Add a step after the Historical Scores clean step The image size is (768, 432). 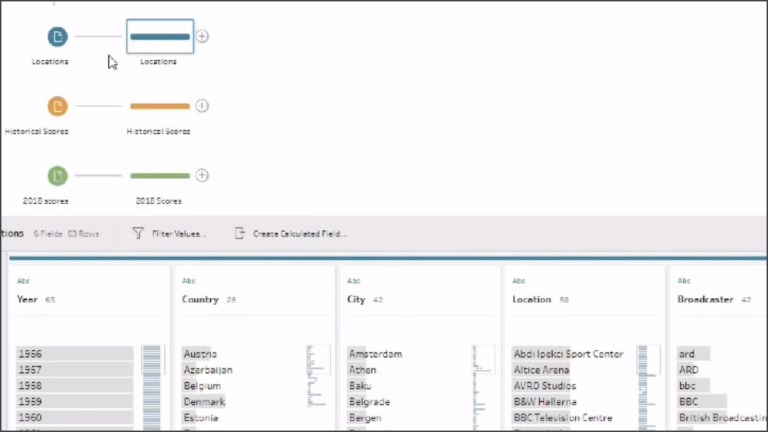(x=202, y=106)
